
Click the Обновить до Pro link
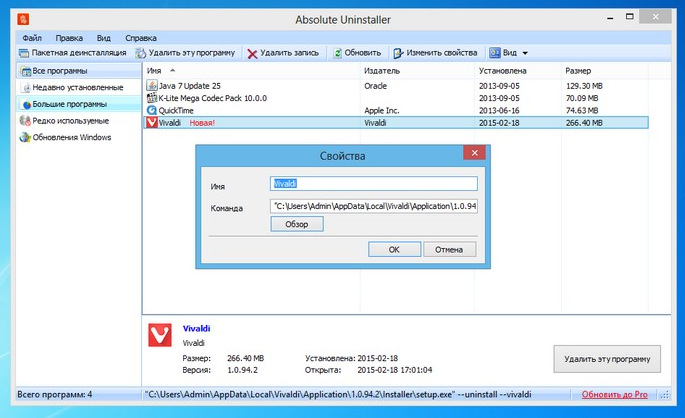point(615,394)
